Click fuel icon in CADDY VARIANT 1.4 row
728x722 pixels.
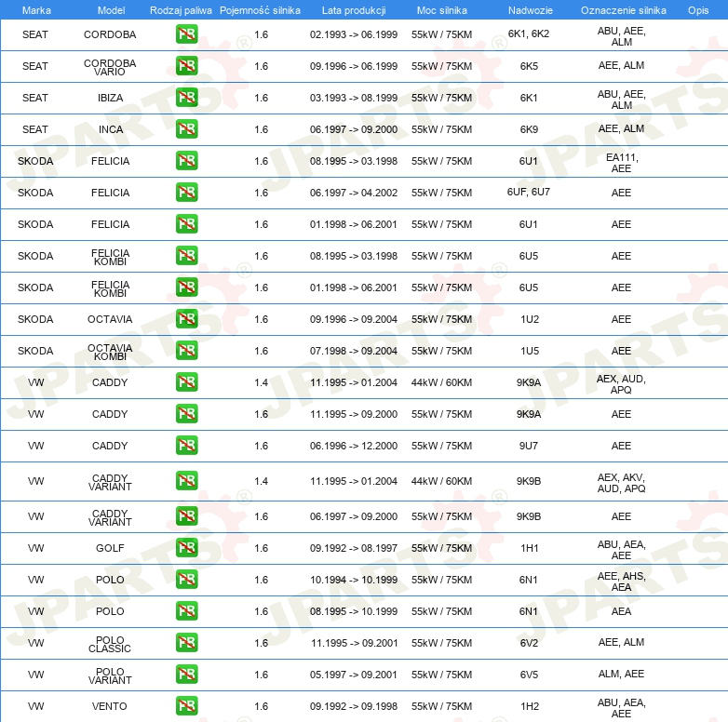pyautogui.click(x=186, y=481)
